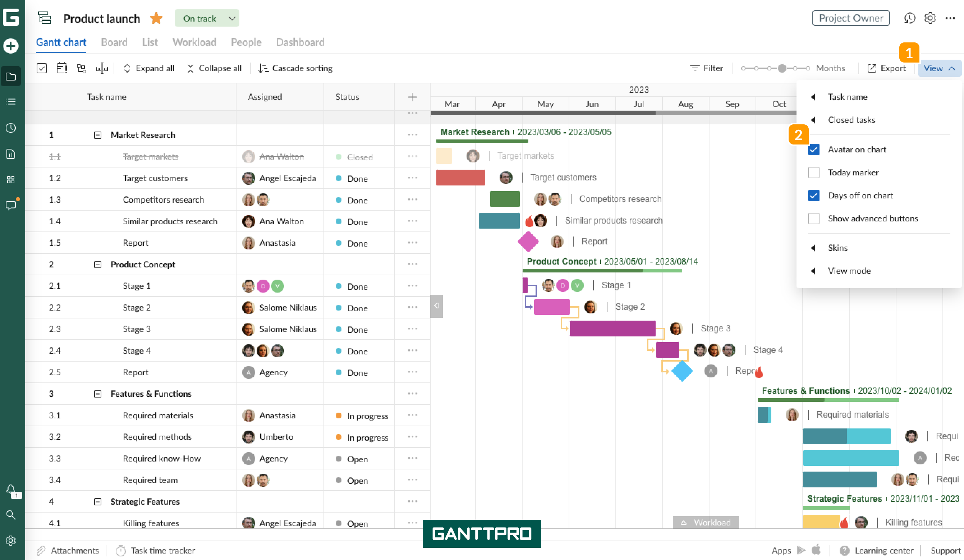The height and width of the screenshot is (560, 964).
Task: Click the overdue tasks toolbar icon
Action: [x=61, y=68]
